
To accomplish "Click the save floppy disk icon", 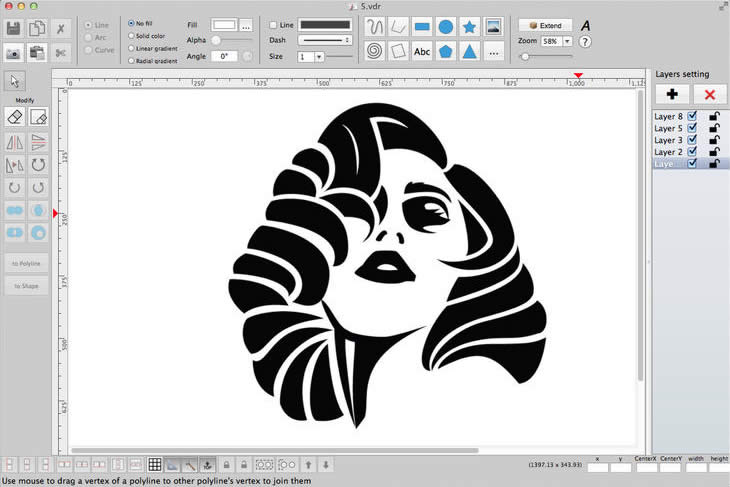I will coord(14,28).
